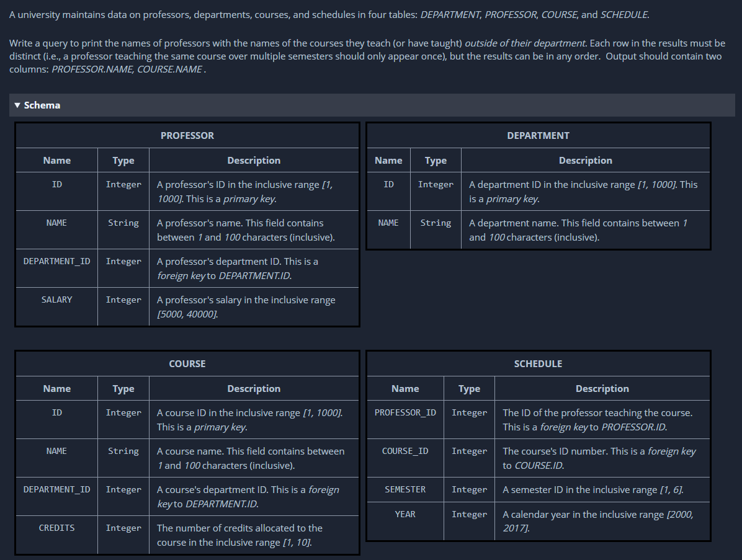Select the COURSE table title
Image resolution: width=742 pixels, height=560 pixels.
point(187,363)
